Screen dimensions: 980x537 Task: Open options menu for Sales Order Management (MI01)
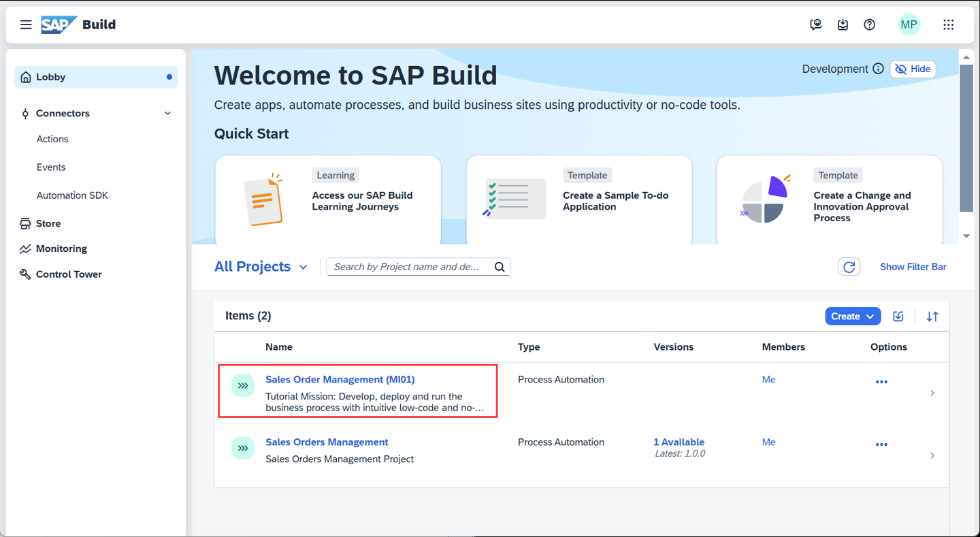[881, 382]
